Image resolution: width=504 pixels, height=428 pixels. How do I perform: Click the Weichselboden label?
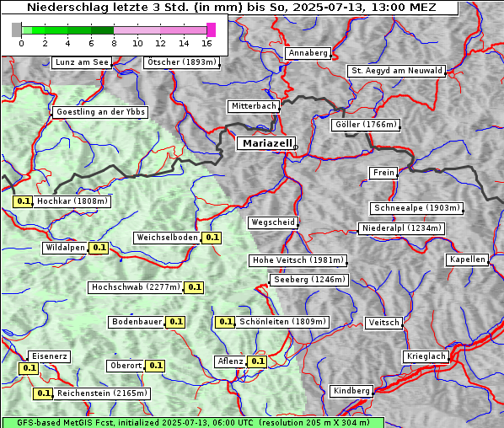167,238
